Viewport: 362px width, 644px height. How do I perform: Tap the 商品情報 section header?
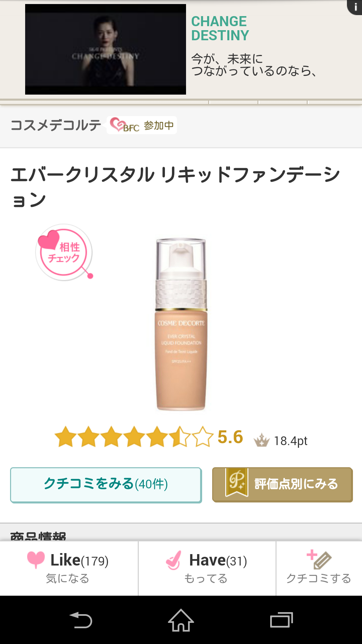(38, 536)
